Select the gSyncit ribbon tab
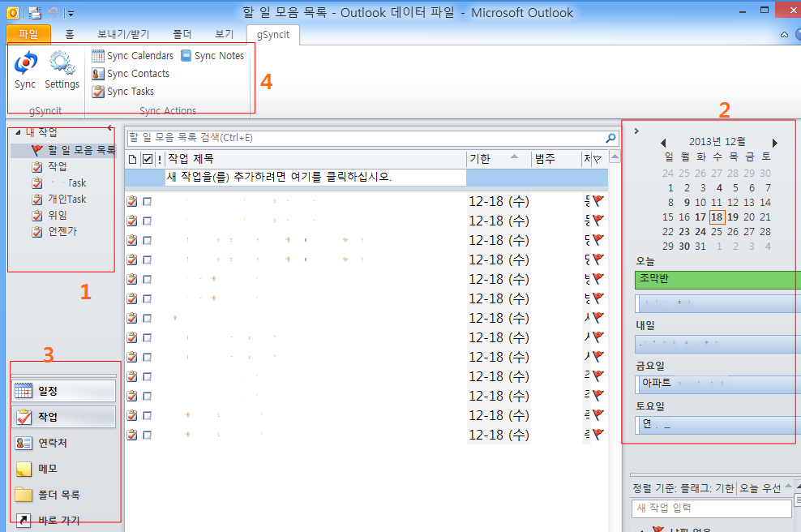This screenshot has width=801, height=532. tap(272, 35)
